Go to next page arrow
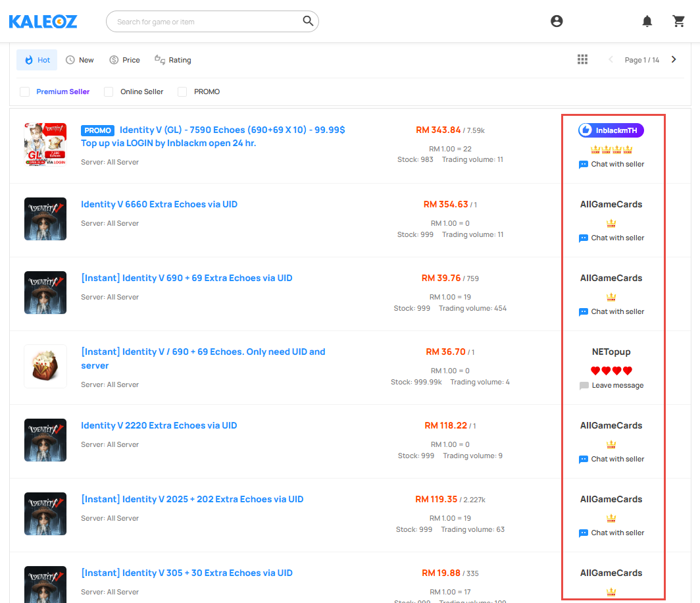This screenshot has height=603, width=700. (674, 59)
